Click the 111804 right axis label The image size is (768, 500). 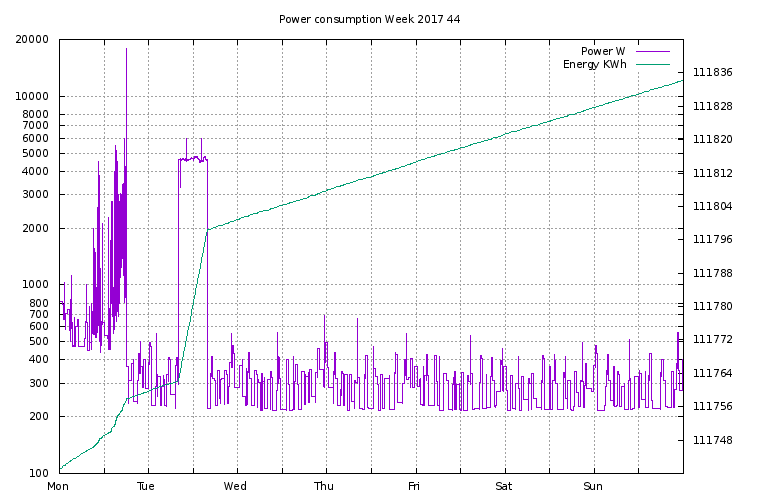[x=713, y=206]
